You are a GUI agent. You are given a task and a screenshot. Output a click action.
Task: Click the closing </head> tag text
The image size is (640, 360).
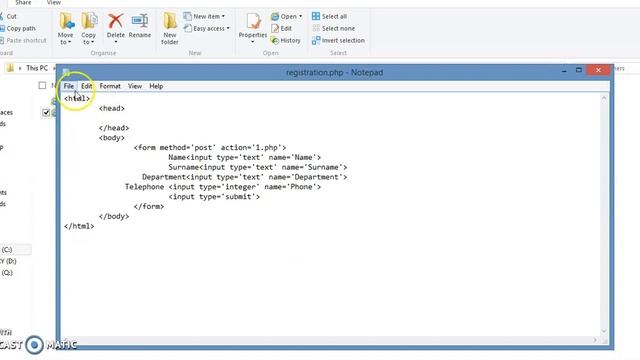tap(114, 128)
